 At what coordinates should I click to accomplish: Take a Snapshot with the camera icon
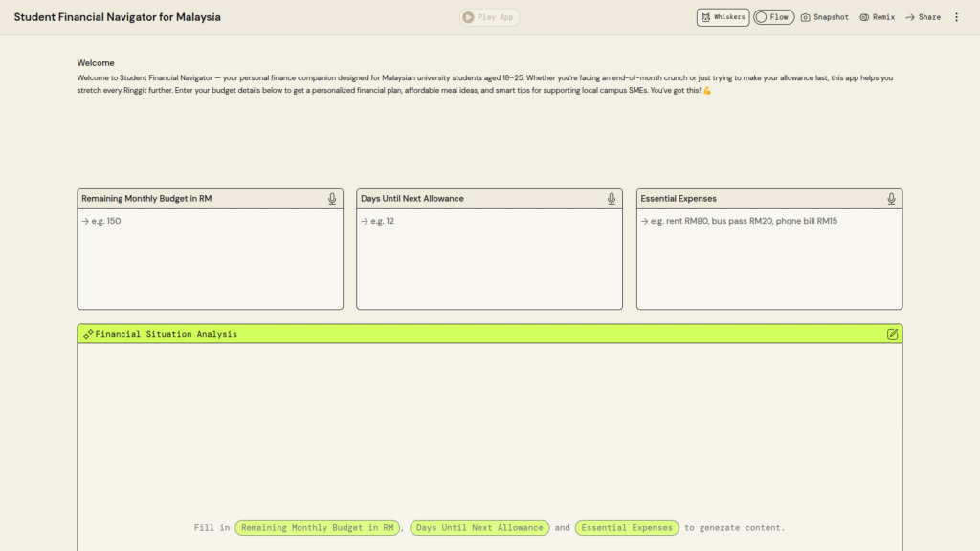[x=824, y=17]
